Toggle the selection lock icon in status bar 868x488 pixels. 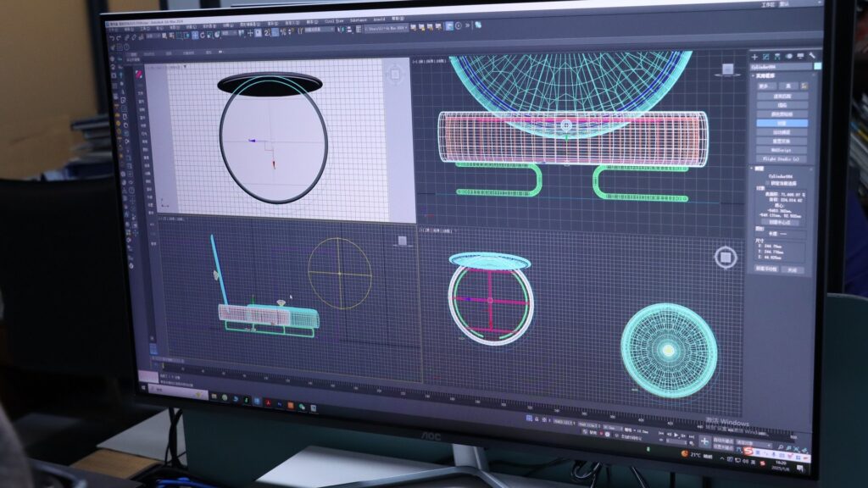[x=537, y=419]
